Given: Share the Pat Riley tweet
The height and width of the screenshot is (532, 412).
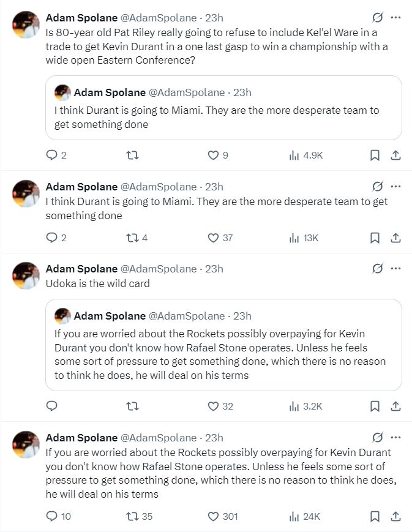Looking at the screenshot, I should coord(395,155).
